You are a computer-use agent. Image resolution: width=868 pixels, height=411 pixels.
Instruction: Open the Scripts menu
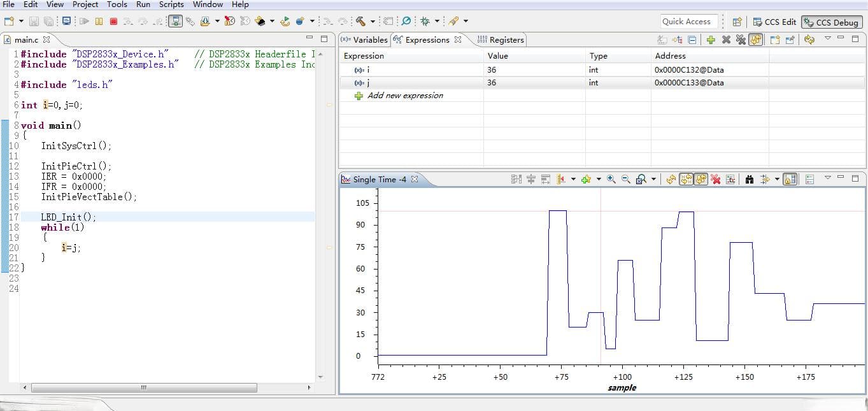171,4
